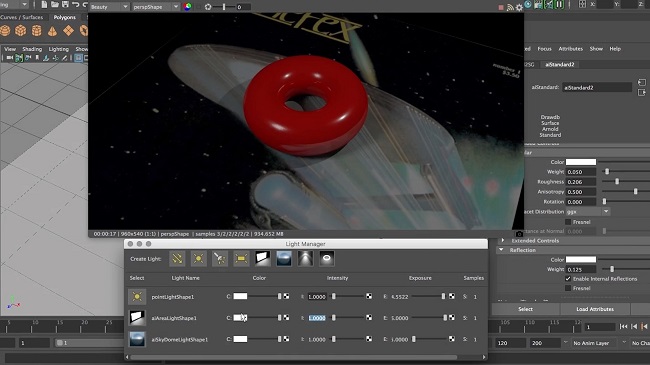Create a spot light in Light Manager
650x365 pixels.
click(x=220, y=259)
